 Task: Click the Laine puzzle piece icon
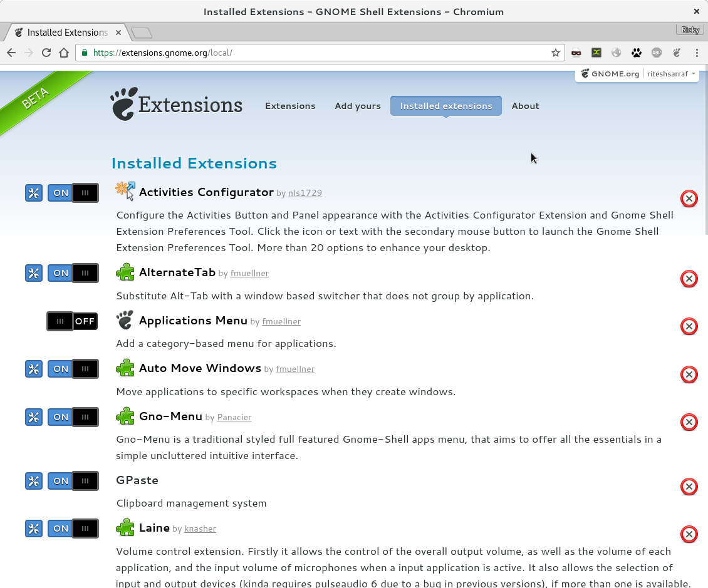click(x=125, y=527)
